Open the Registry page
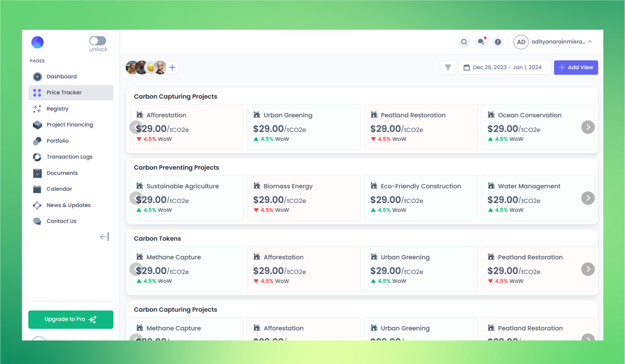Image resolution: width=625 pixels, height=364 pixels. 57,109
